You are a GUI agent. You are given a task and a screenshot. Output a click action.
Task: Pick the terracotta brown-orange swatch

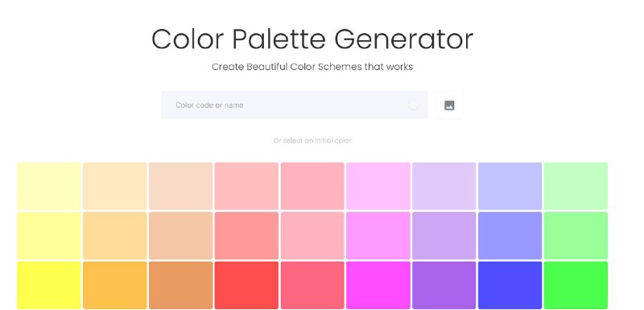180,285
